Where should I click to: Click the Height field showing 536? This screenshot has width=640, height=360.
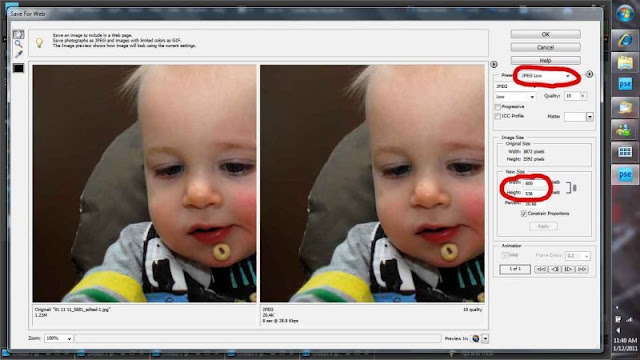pyautogui.click(x=535, y=193)
